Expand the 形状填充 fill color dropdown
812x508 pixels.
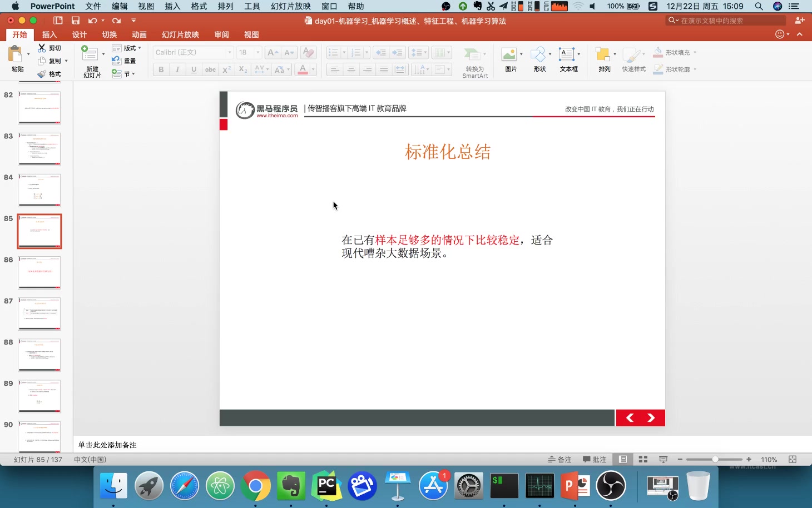tap(695, 52)
